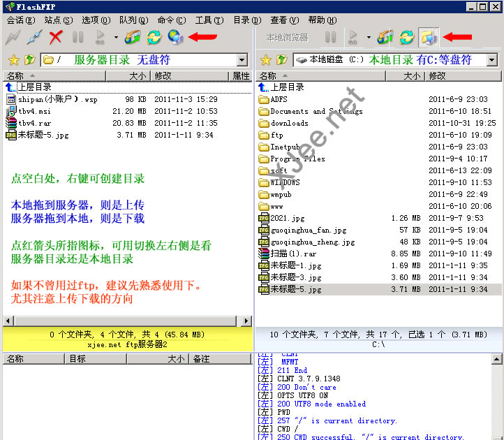Open the 选项(O) menu
Image resolution: width=504 pixels, height=440 pixels.
coord(96,20)
